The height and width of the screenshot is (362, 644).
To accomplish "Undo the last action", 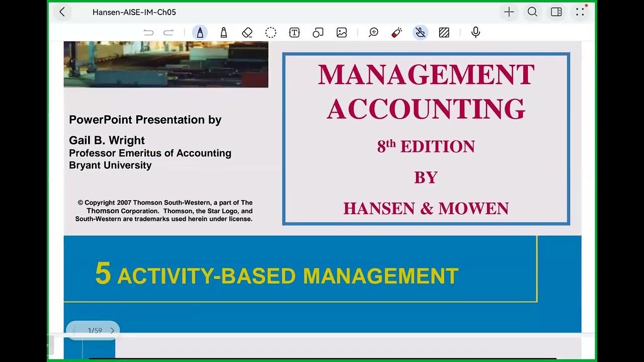I will (x=148, y=33).
